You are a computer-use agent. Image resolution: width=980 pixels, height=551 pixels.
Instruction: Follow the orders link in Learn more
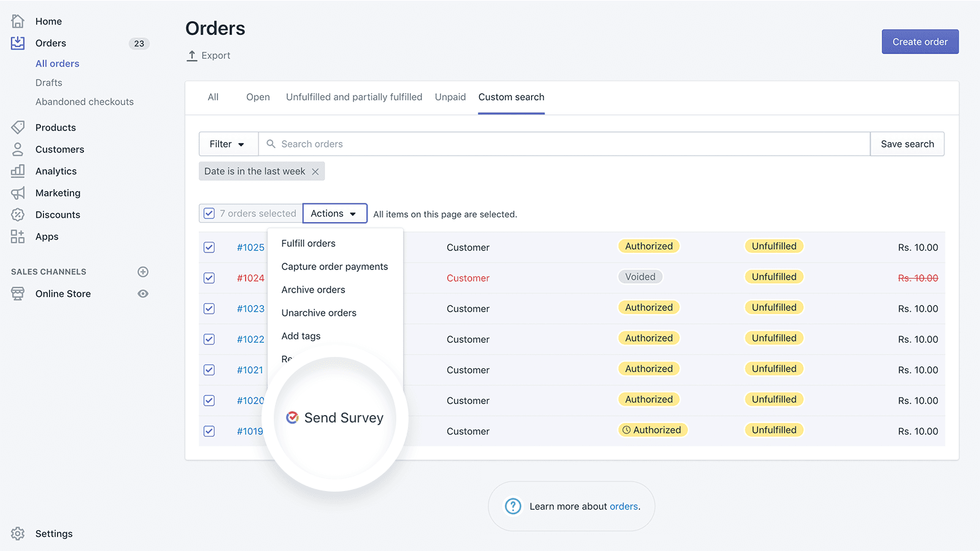pos(624,506)
